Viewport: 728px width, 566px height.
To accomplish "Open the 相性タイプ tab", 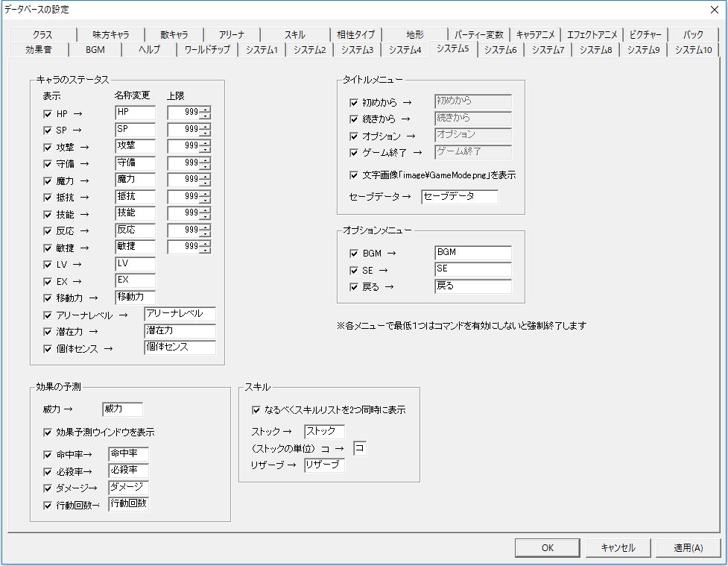I will coord(355,35).
